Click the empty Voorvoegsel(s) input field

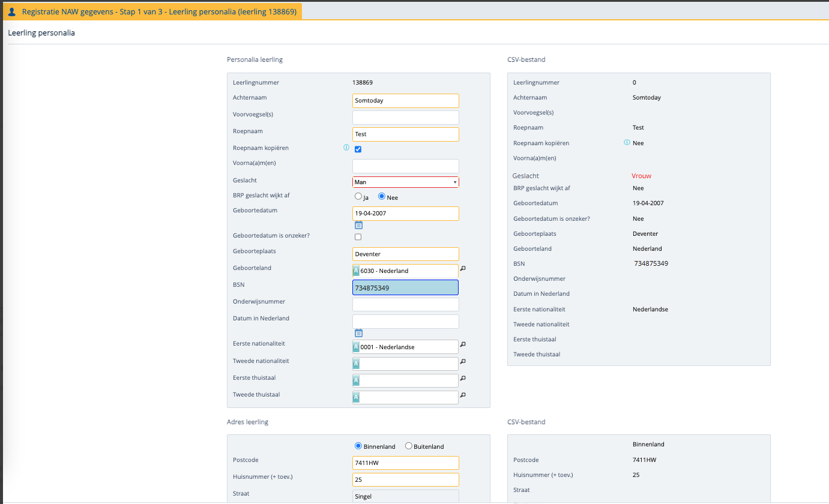click(x=406, y=117)
